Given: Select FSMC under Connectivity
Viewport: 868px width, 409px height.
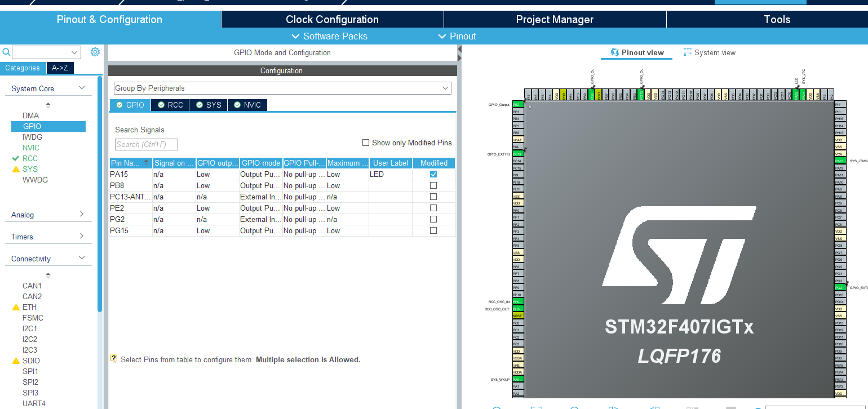Looking at the screenshot, I should [x=33, y=318].
